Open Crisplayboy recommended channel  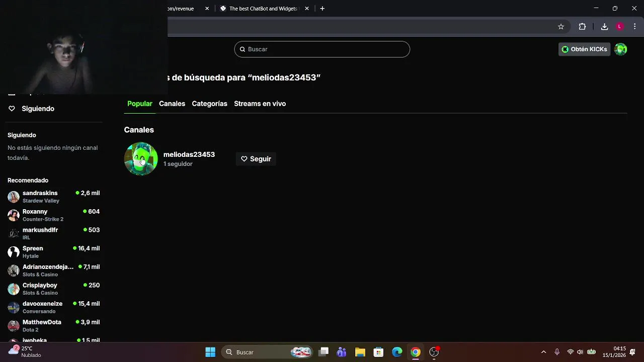tap(54, 289)
